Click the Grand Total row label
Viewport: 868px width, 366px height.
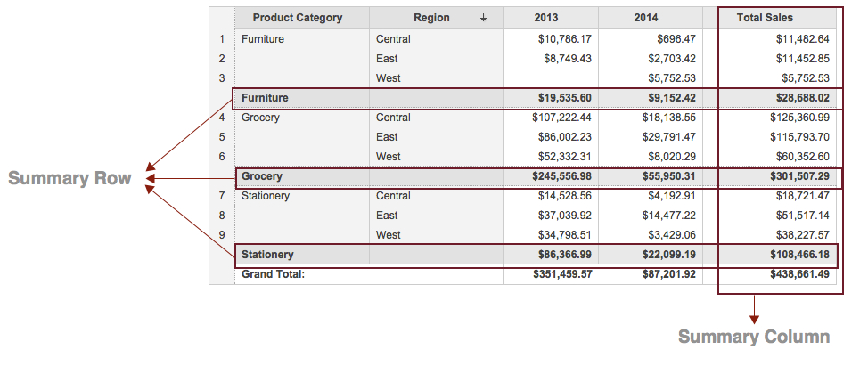(273, 274)
